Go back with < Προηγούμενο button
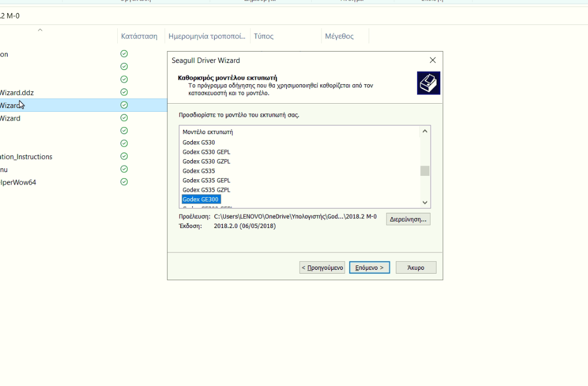The width and height of the screenshot is (588, 386). click(323, 268)
